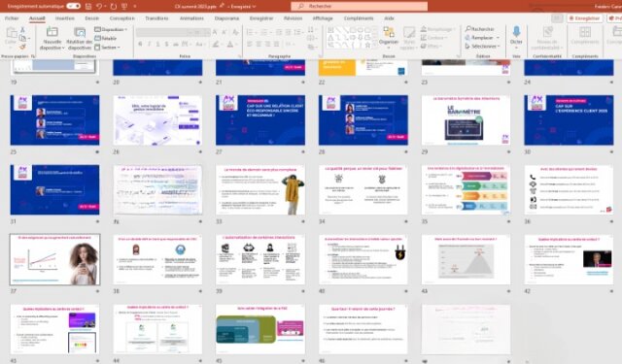Screen dimensions: 622x364
Task: Select slide 27 Cap sur une relation client
Action: (260, 120)
